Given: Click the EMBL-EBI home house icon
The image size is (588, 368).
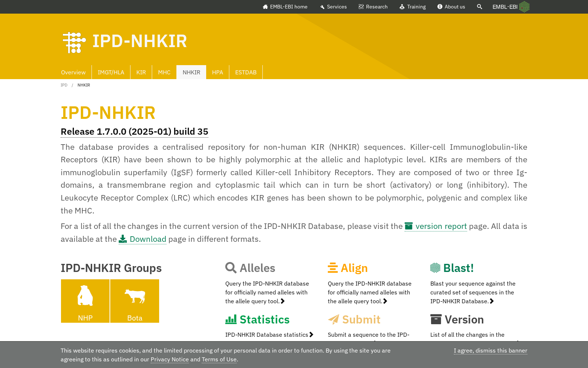Looking at the screenshot, I should [x=265, y=7].
